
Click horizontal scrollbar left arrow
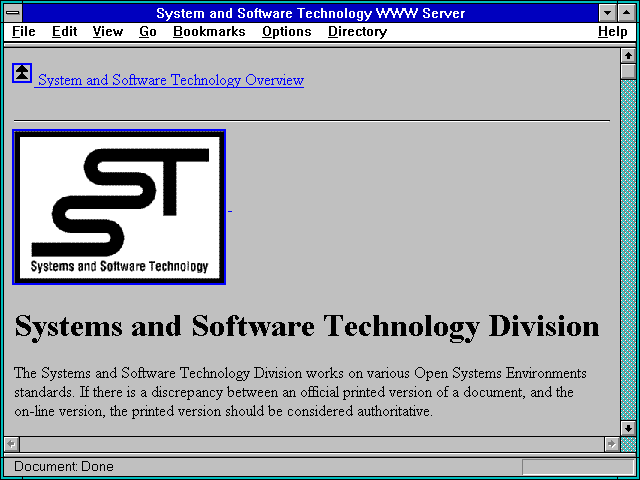[12, 444]
